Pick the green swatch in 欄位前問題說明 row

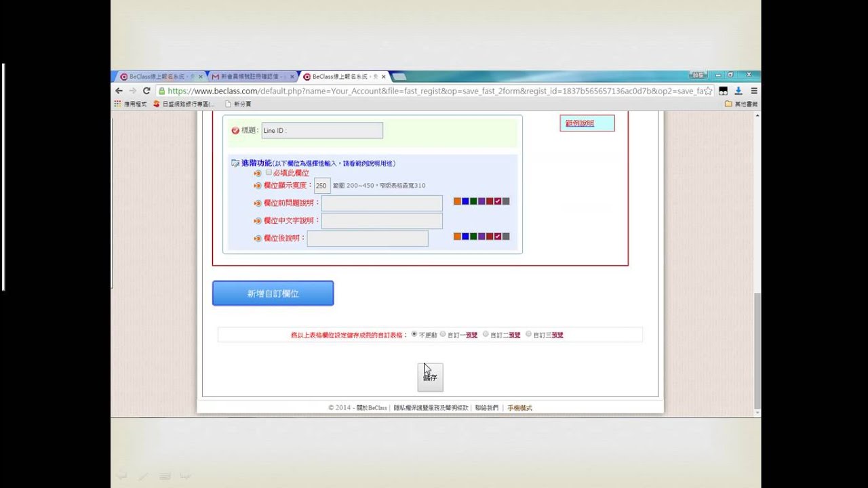coord(473,201)
